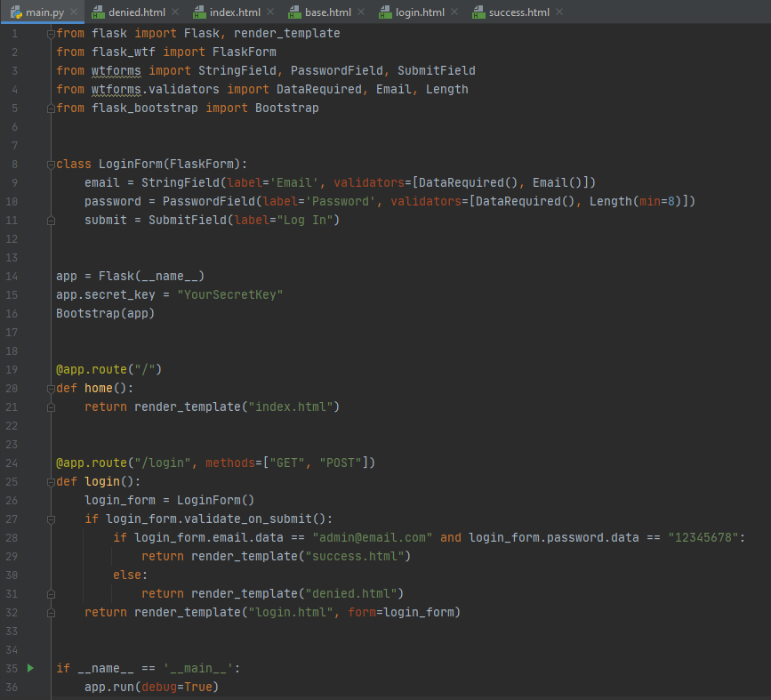
Task: Click the Length(min=8) validator
Action: point(636,201)
